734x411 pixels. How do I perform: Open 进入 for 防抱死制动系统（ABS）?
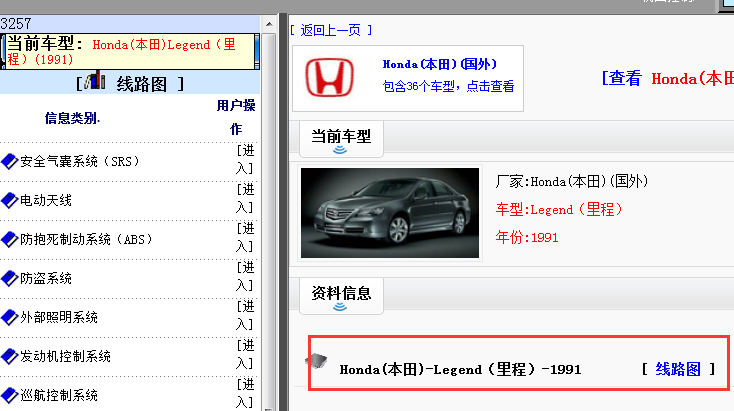point(245,237)
